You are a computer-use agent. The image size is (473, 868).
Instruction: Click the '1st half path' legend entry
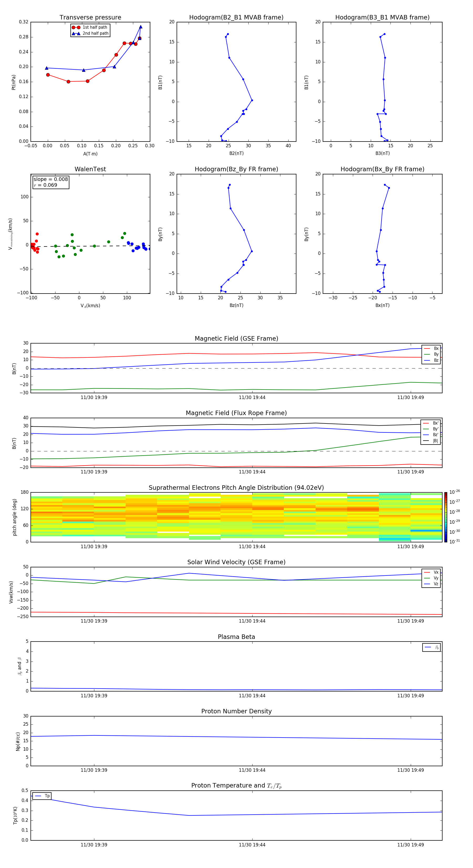tap(90, 27)
